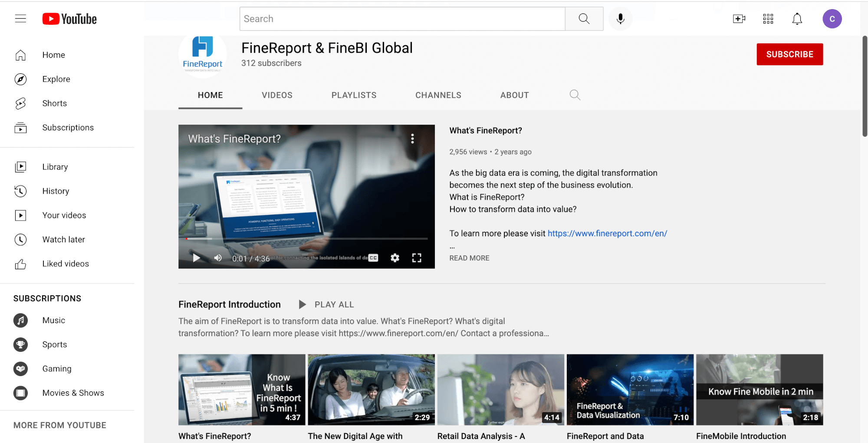Switch to the VIDEOS tab
The height and width of the screenshot is (443, 868).
277,95
